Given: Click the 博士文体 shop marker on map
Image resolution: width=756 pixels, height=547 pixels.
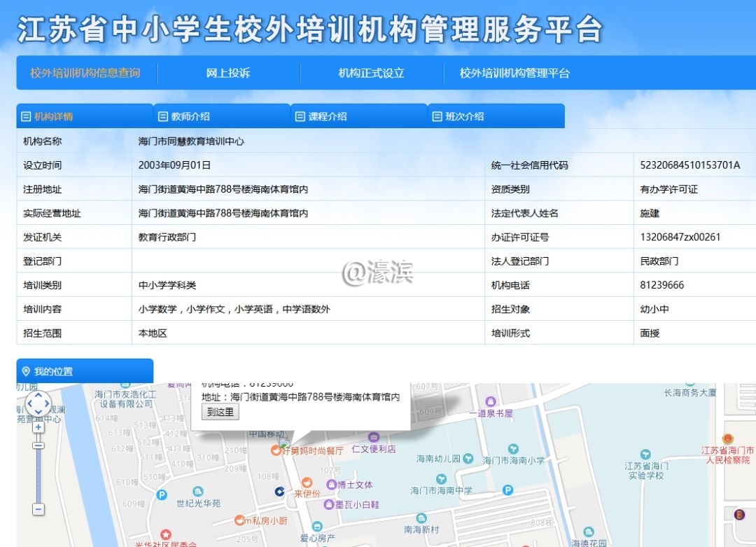Looking at the screenshot, I should click(x=331, y=485).
